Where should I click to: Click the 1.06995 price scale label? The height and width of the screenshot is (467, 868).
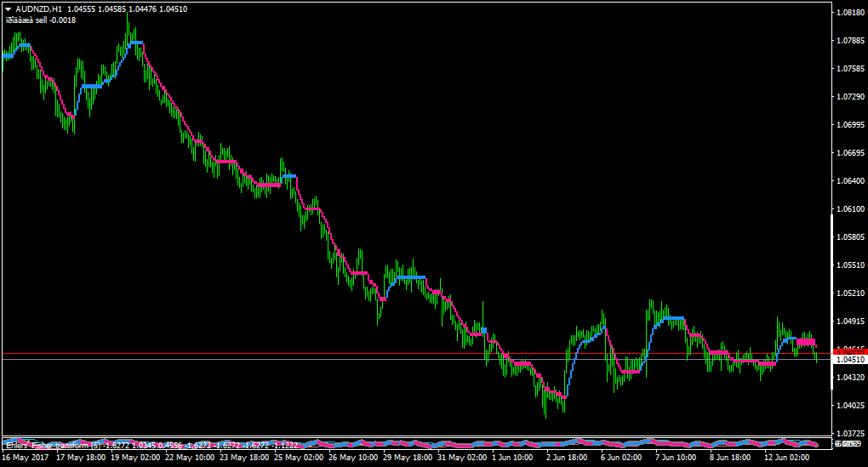tap(850, 124)
